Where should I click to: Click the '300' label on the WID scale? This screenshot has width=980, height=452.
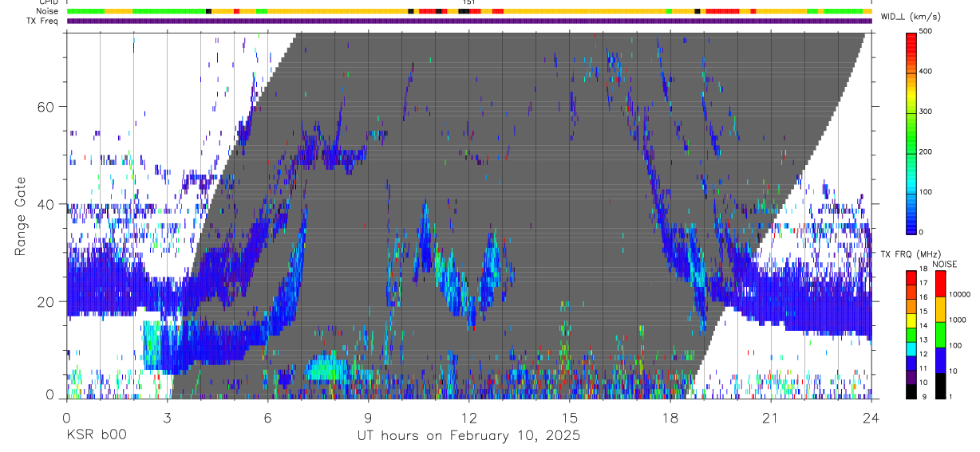(926, 112)
